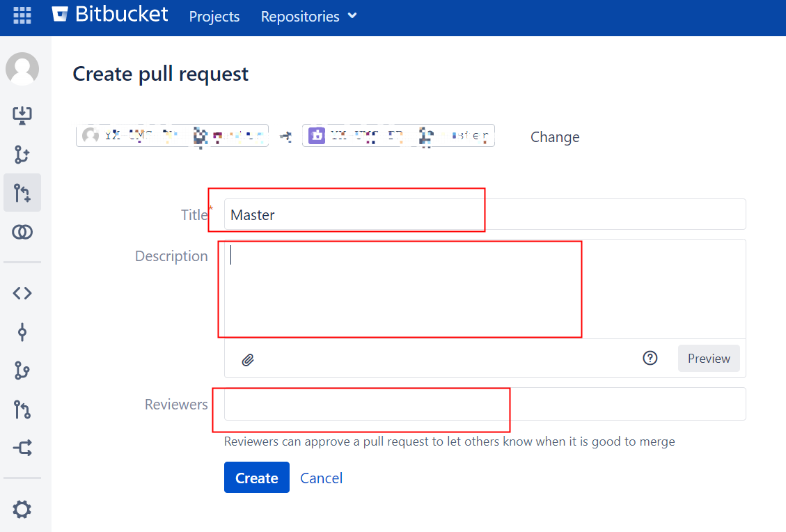Open the Compare branches sidebar icon
This screenshot has width=786, height=532.
point(22,231)
